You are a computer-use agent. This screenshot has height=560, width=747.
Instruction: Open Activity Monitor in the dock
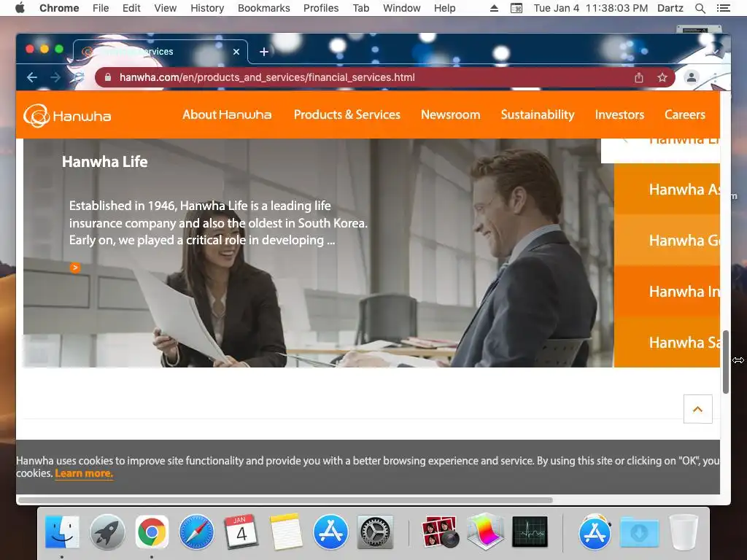point(530,532)
